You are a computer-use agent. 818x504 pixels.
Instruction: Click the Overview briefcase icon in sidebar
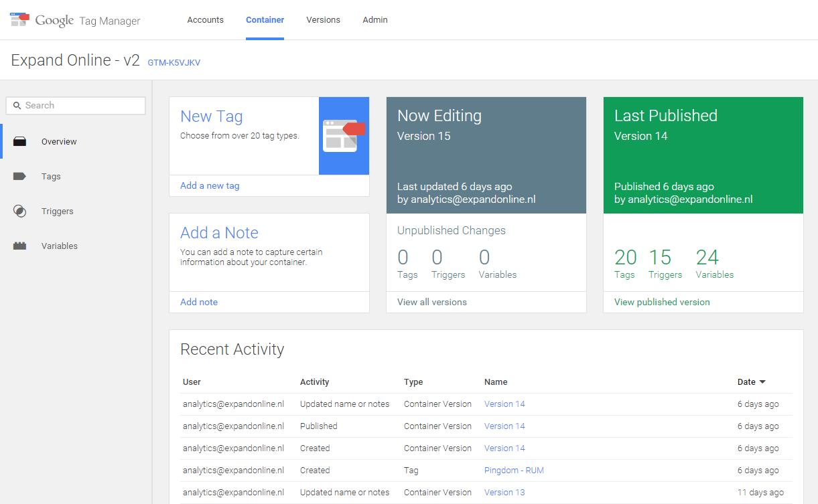[20, 142]
